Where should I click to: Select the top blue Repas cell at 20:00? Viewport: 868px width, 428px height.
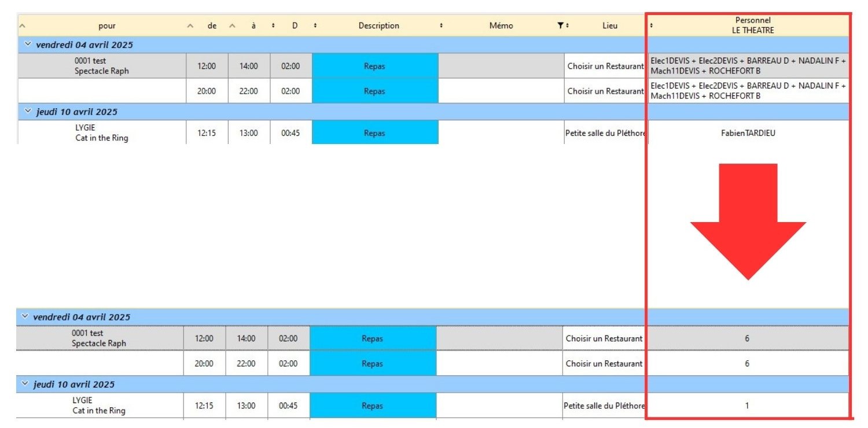374,91
